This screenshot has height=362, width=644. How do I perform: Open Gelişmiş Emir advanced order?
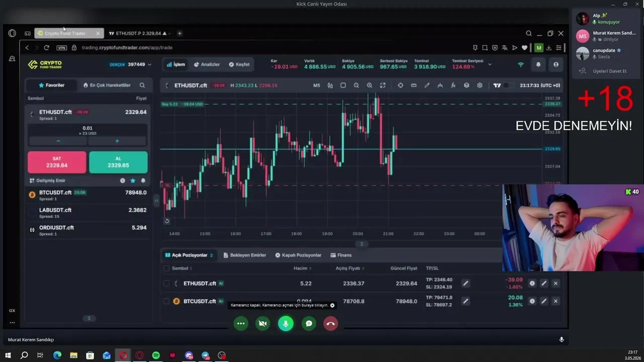point(48,180)
